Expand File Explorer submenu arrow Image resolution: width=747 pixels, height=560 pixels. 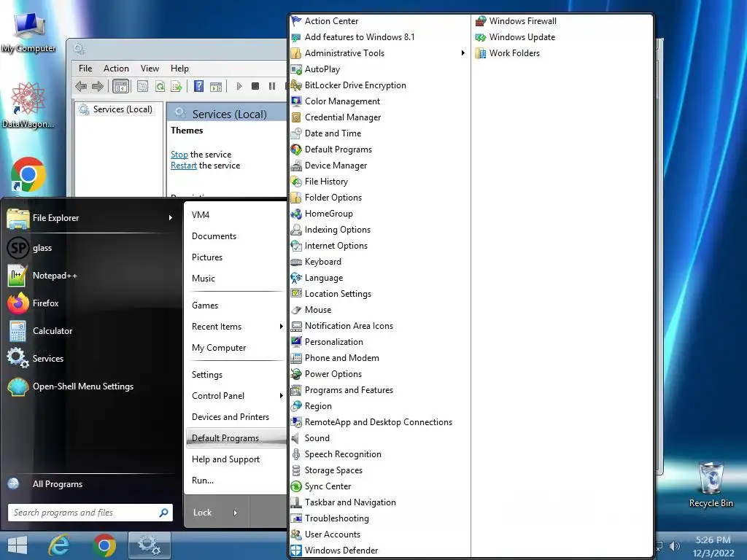[x=171, y=217]
